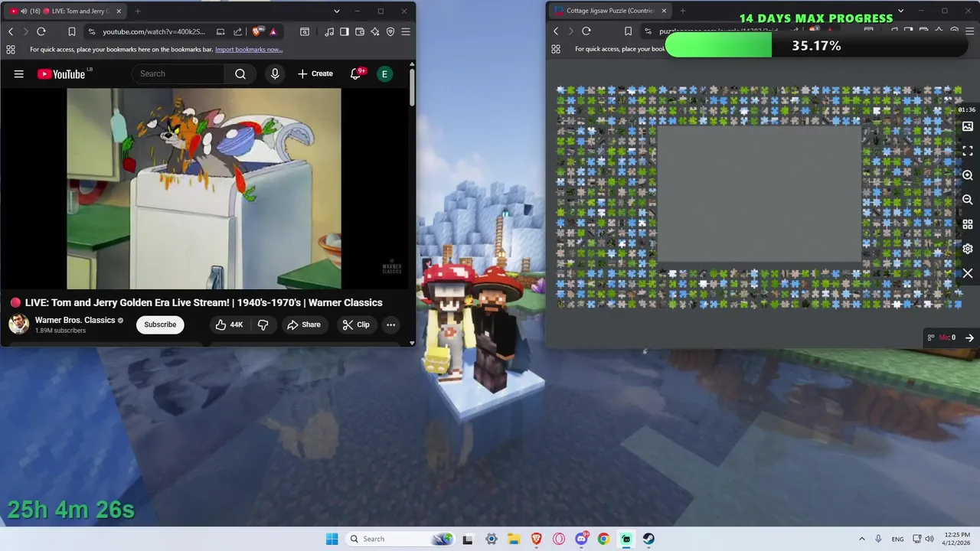Click the taskbar Search box

pyautogui.click(x=400, y=539)
